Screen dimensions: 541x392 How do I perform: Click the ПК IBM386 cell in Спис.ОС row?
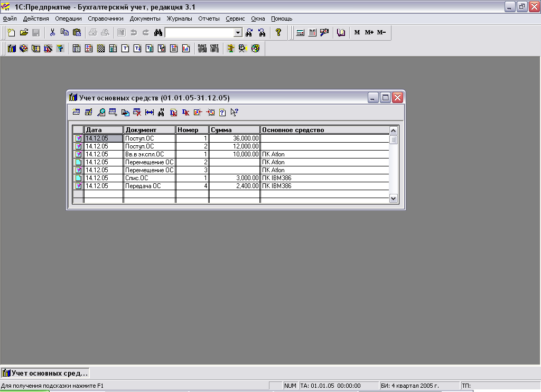point(325,178)
